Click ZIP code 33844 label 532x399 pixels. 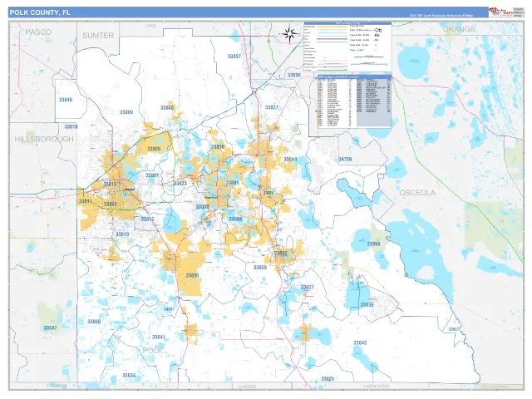coord(290,159)
